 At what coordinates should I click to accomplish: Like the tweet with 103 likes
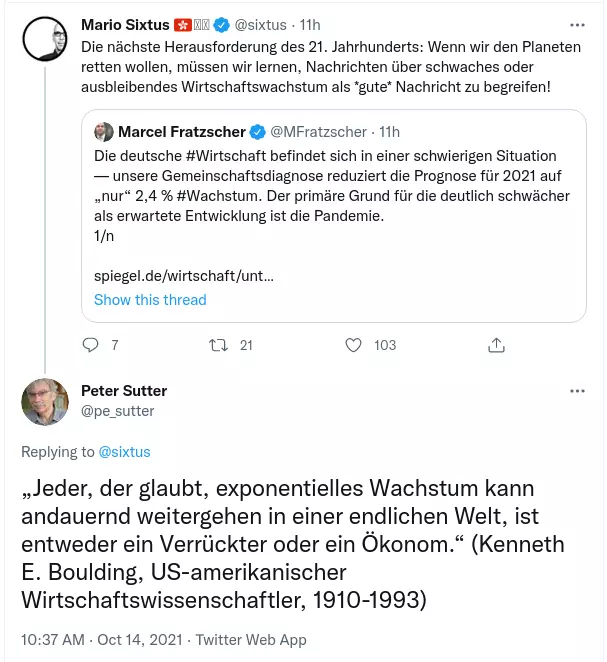click(353, 345)
